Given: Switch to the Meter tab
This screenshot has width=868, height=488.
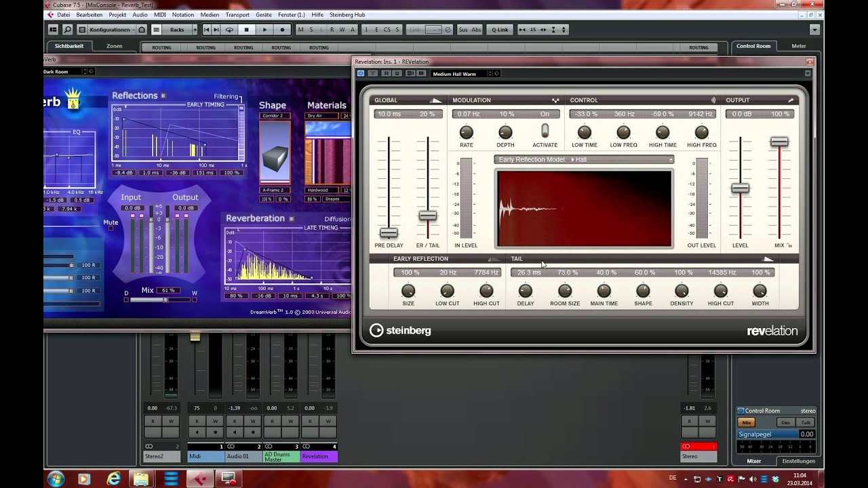Looking at the screenshot, I should [x=799, y=46].
